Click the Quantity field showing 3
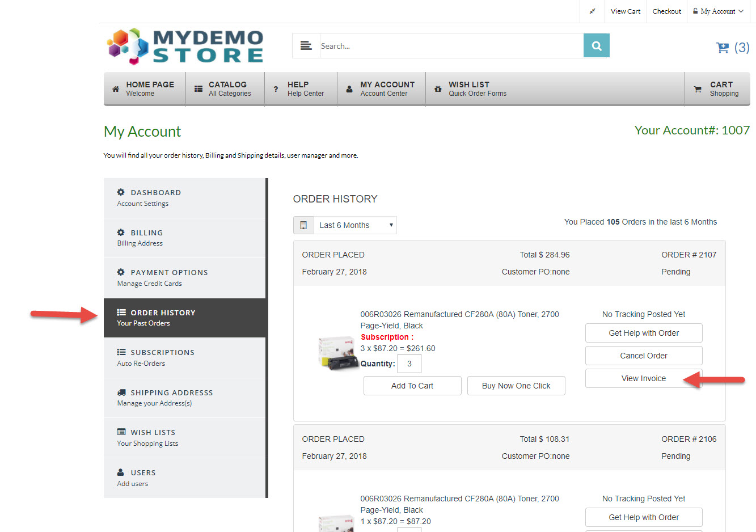The width and height of the screenshot is (756, 532). [x=409, y=364]
